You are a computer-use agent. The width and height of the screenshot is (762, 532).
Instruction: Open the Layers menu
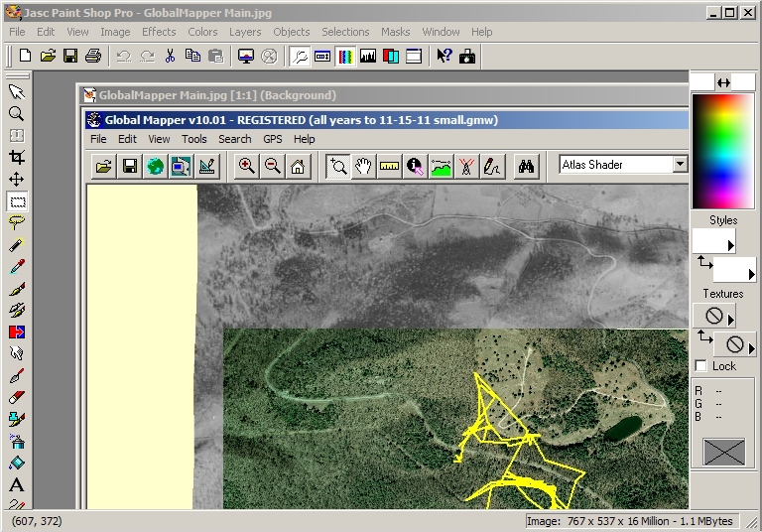pyautogui.click(x=245, y=32)
